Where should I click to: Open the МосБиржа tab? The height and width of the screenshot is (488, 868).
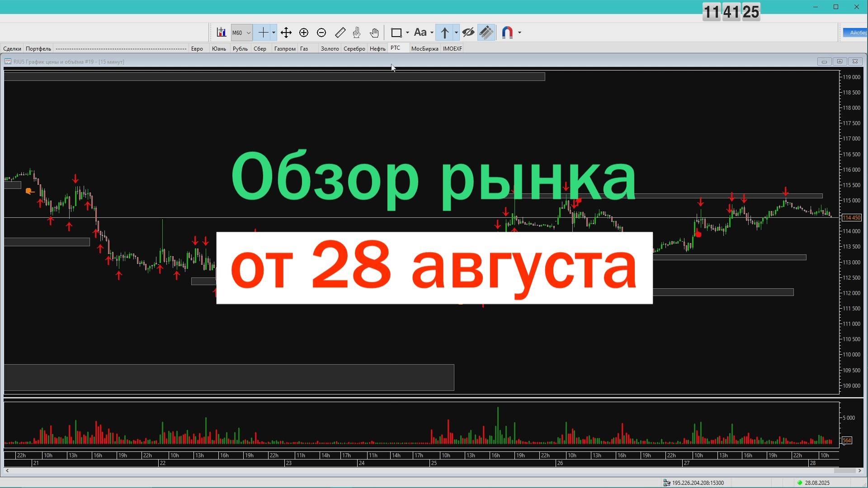pyautogui.click(x=425, y=49)
